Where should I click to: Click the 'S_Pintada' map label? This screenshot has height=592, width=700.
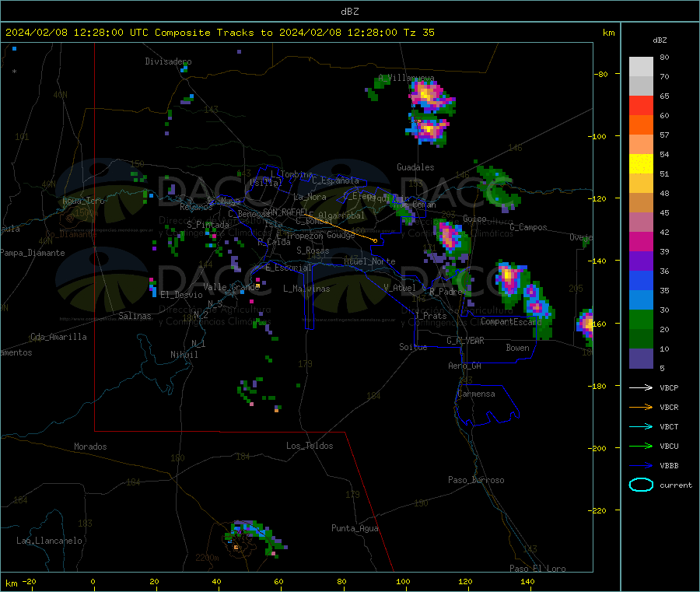[208, 225]
